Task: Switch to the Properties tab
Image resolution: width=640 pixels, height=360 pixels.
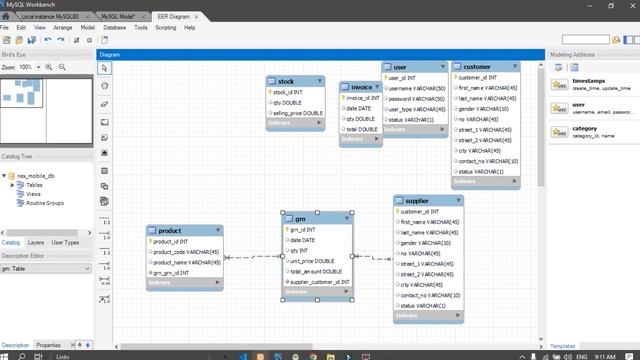Action: click(x=48, y=345)
